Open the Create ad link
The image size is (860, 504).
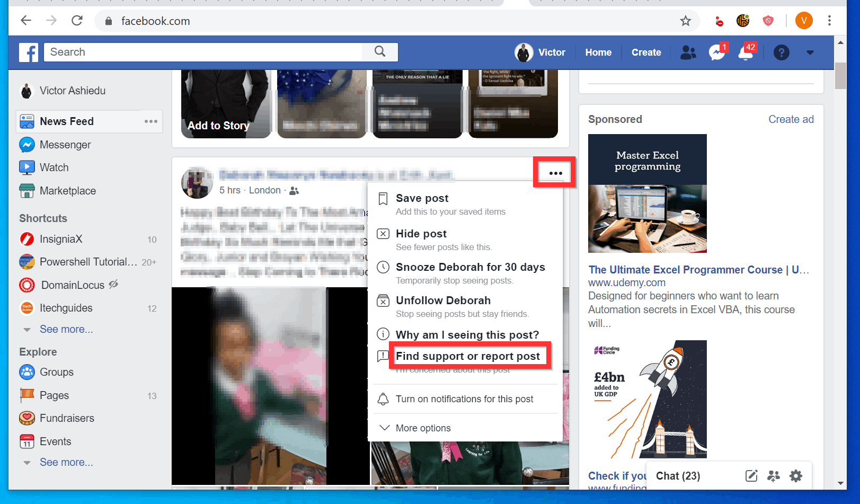(x=791, y=119)
